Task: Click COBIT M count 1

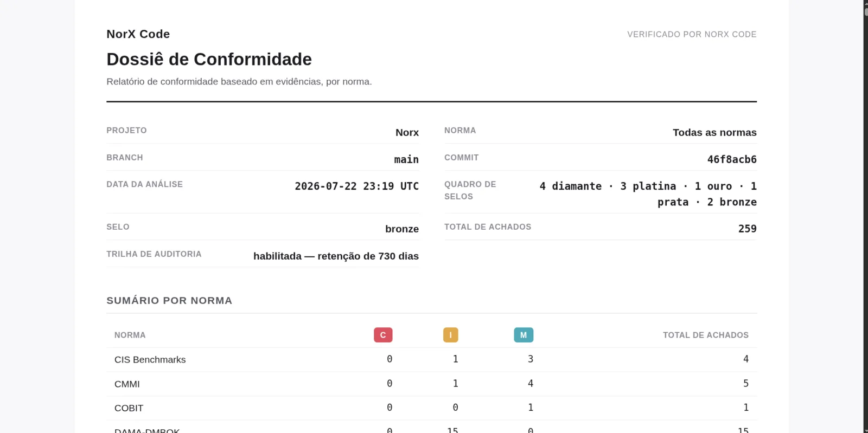Action: click(x=531, y=408)
